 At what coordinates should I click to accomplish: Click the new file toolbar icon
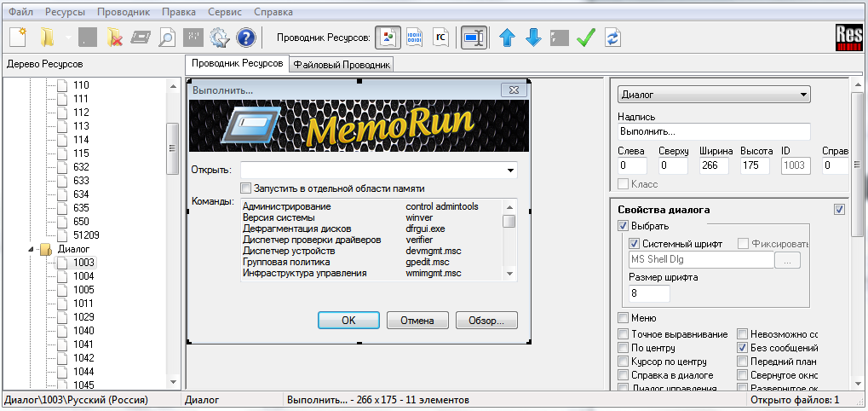click(18, 38)
